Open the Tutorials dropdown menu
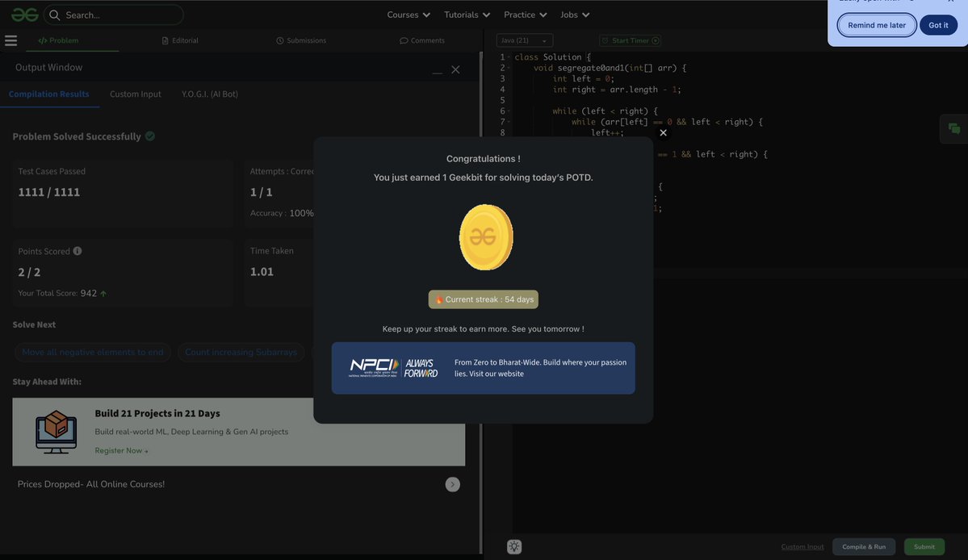This screenshot has height=560, width=968. click(467, 15)
